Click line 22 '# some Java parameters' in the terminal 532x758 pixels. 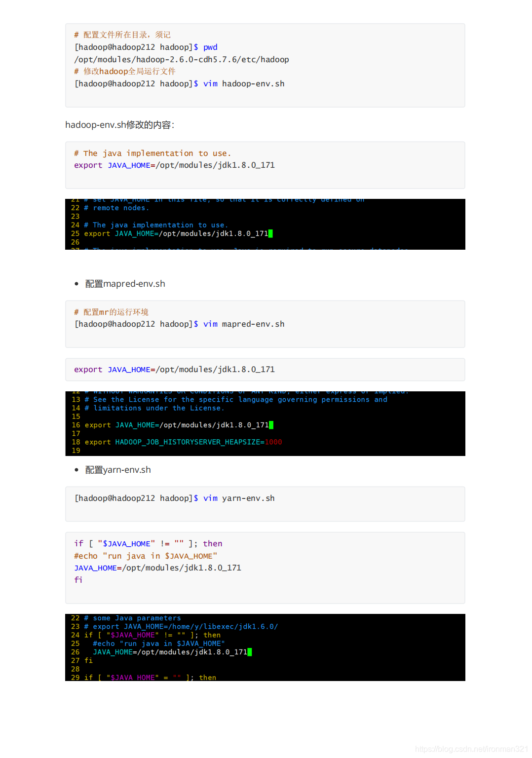(126, 618)
